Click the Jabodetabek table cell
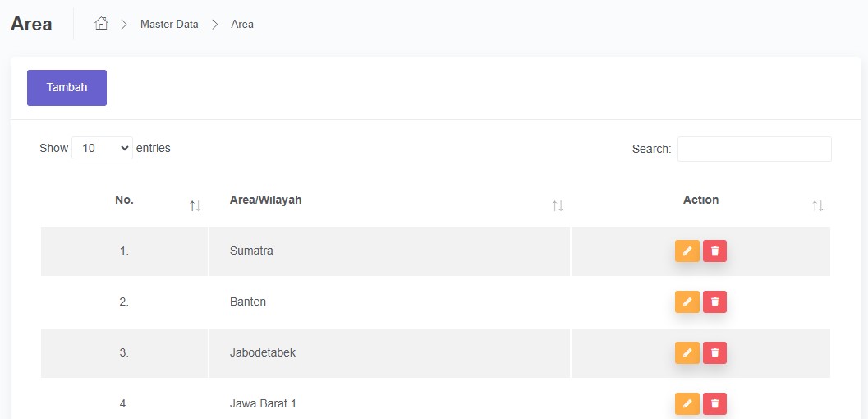Screen dimensions: 868x419 (x=263, y=352)
